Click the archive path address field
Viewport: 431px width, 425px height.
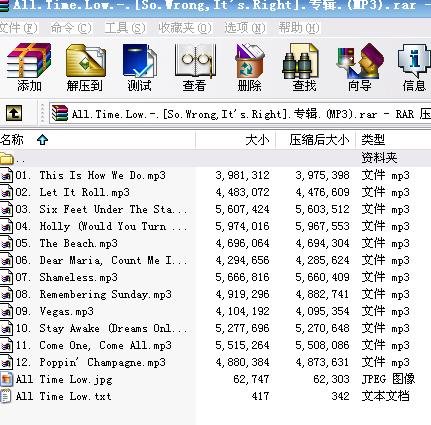(x=241, y=114)
